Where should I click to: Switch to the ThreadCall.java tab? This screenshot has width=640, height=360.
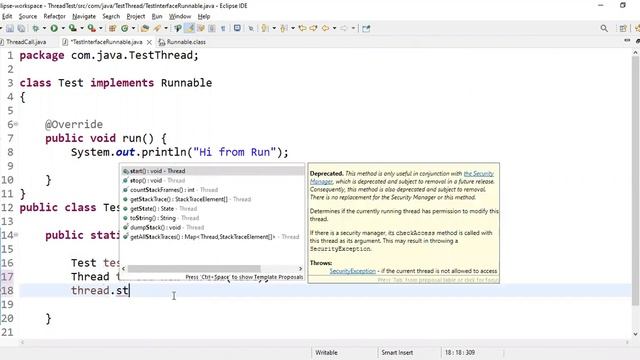coord(25,42)
